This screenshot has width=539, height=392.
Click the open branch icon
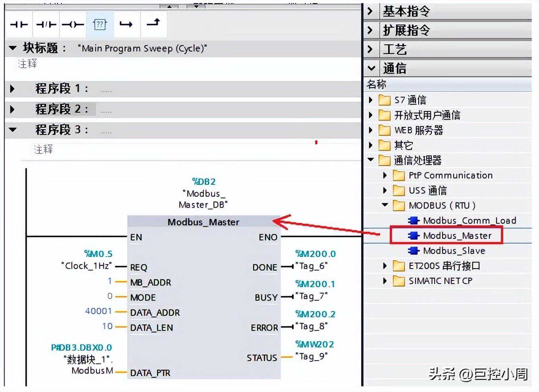coord(126,25)
